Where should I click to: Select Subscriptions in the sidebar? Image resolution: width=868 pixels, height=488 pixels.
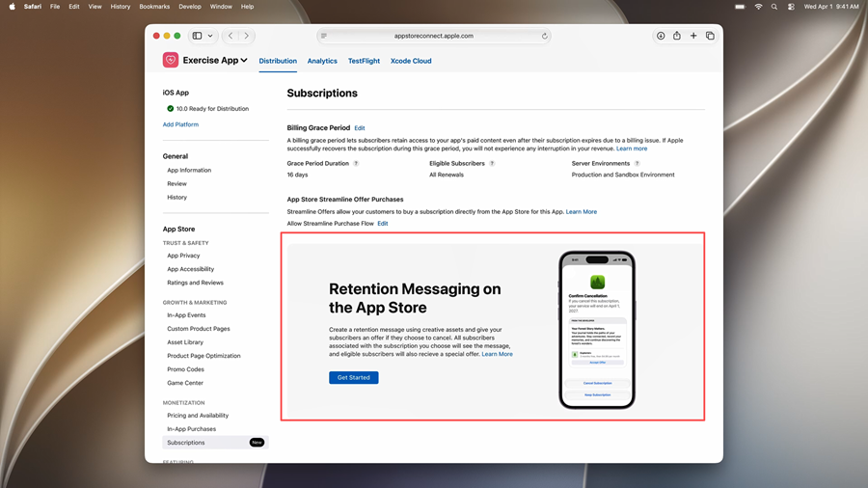pyautogui.click(x=215, y=443)
